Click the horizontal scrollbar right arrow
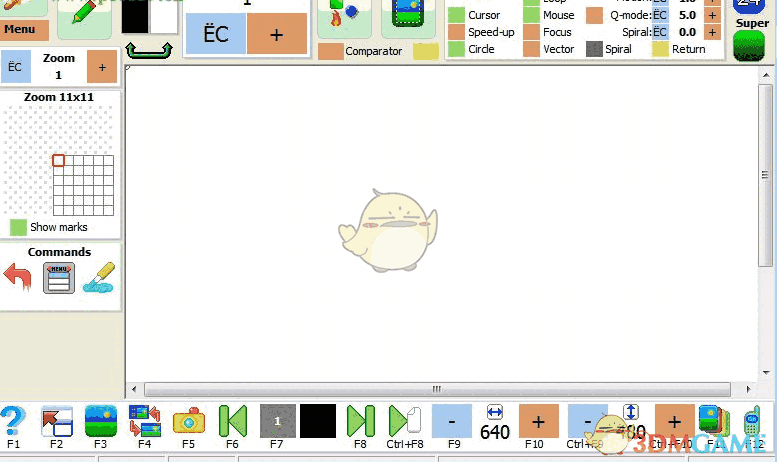This screenshot has height=462, width=777. 748,389
